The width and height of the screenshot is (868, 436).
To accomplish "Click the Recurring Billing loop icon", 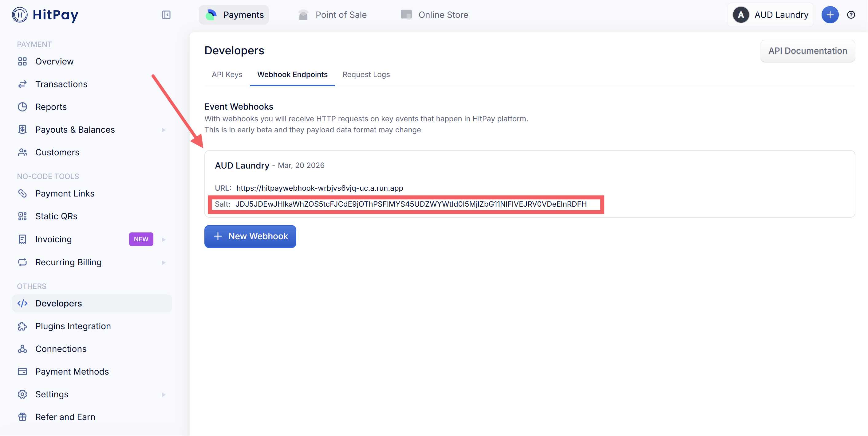I will pyautogui.click(x=22, y=262).
